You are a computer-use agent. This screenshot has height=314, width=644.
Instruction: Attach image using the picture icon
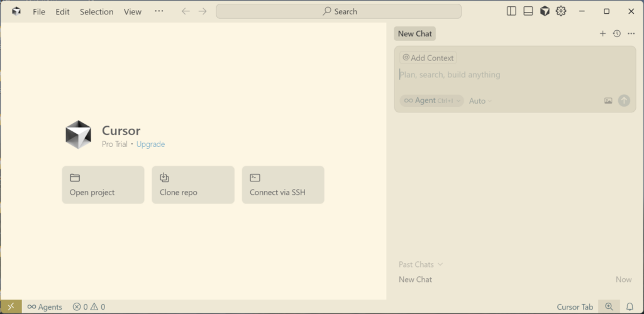click(x=608, y=100)
